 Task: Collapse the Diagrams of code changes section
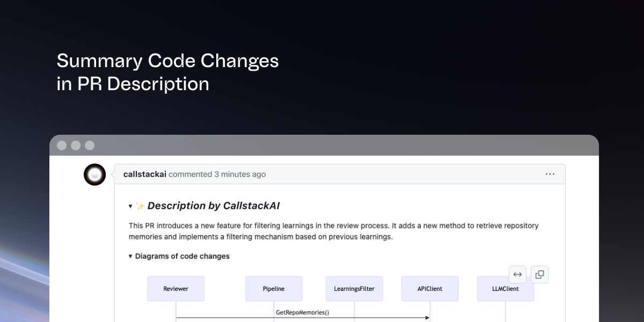[130, 256]
